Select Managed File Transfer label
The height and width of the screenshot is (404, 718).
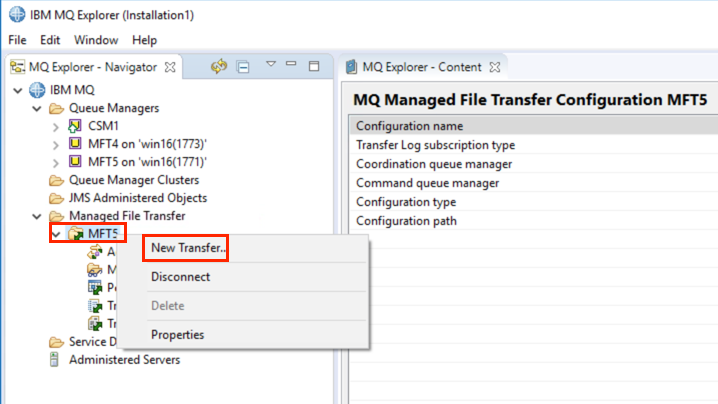127,216
